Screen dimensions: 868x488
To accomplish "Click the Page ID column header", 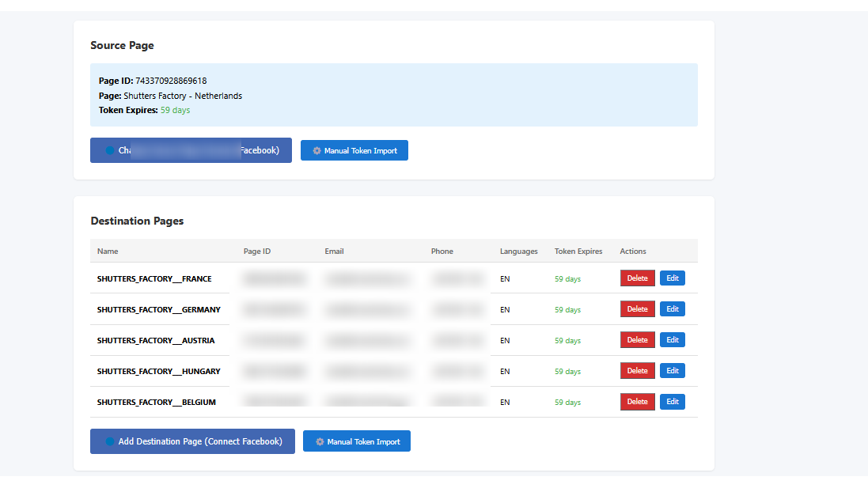I will tap(257, 252).
